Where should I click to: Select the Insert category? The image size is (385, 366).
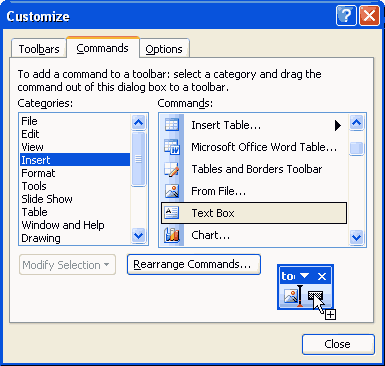pos(75,160)
